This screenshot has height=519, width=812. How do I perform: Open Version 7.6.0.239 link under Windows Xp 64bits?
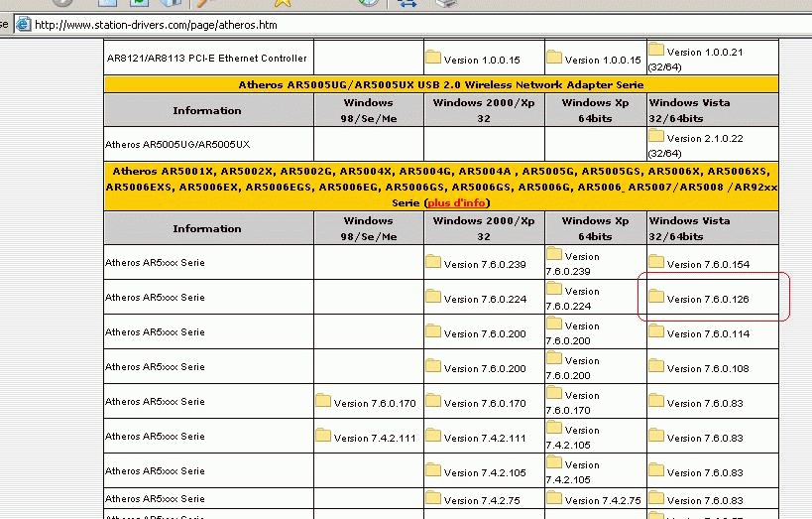[573, 264]
